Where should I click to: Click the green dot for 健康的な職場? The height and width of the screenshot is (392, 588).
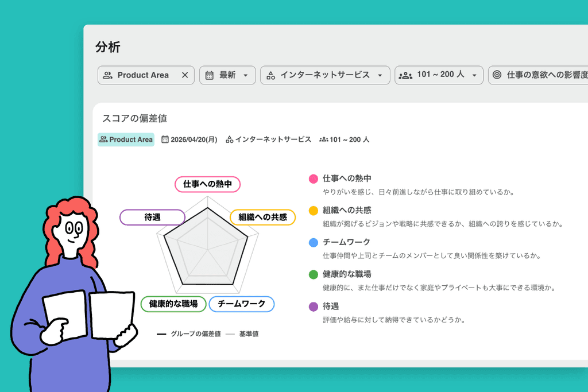coord(314,275)
